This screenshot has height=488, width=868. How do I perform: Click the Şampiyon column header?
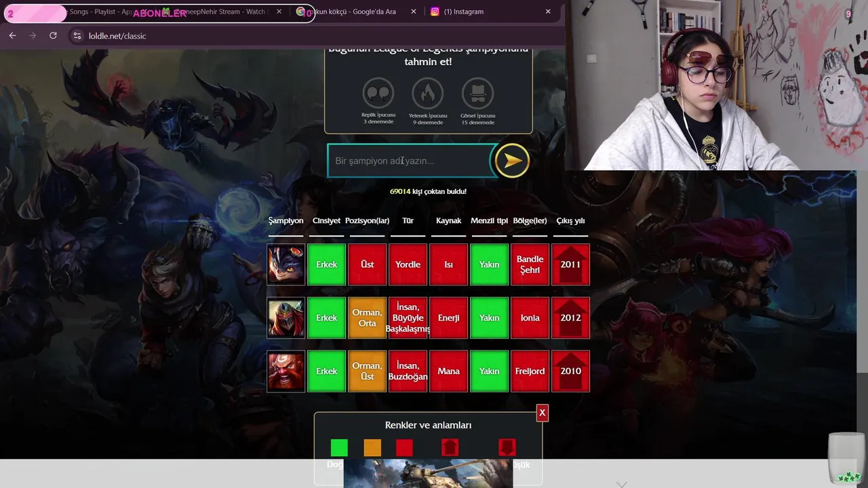point(285,220)
